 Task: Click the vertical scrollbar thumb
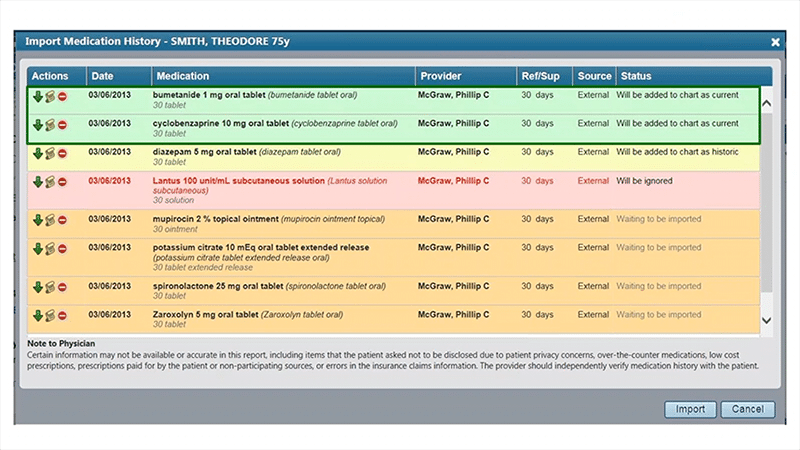tap(766, 203)
